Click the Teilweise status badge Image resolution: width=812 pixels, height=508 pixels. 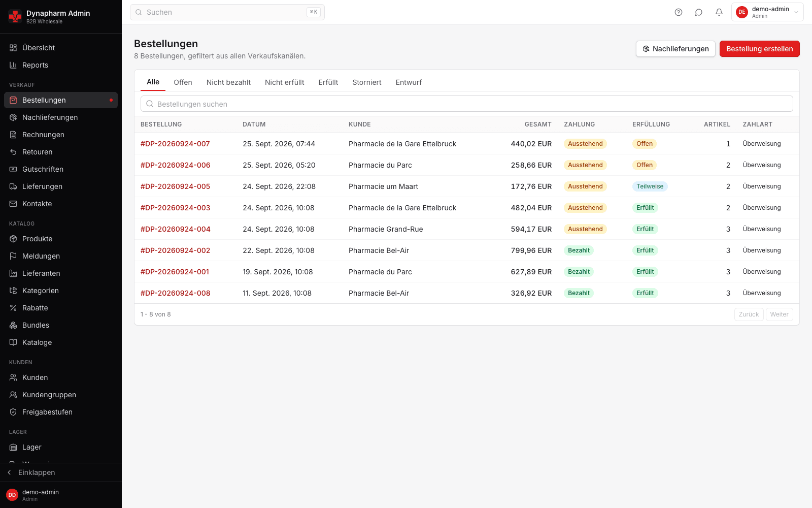650,186
